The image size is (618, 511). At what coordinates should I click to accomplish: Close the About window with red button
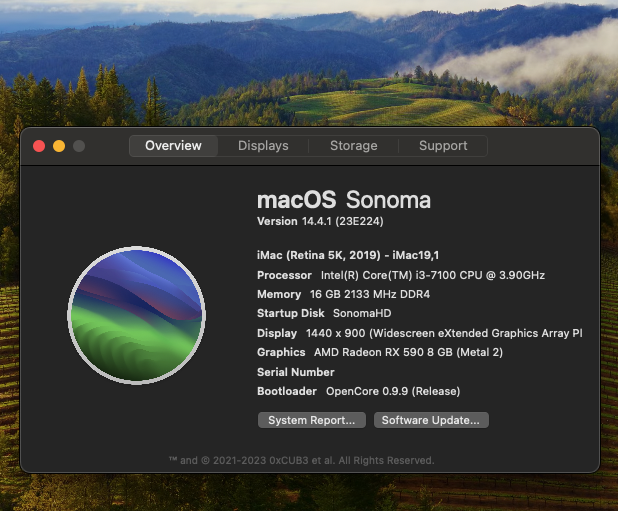(x=39, y=146)
